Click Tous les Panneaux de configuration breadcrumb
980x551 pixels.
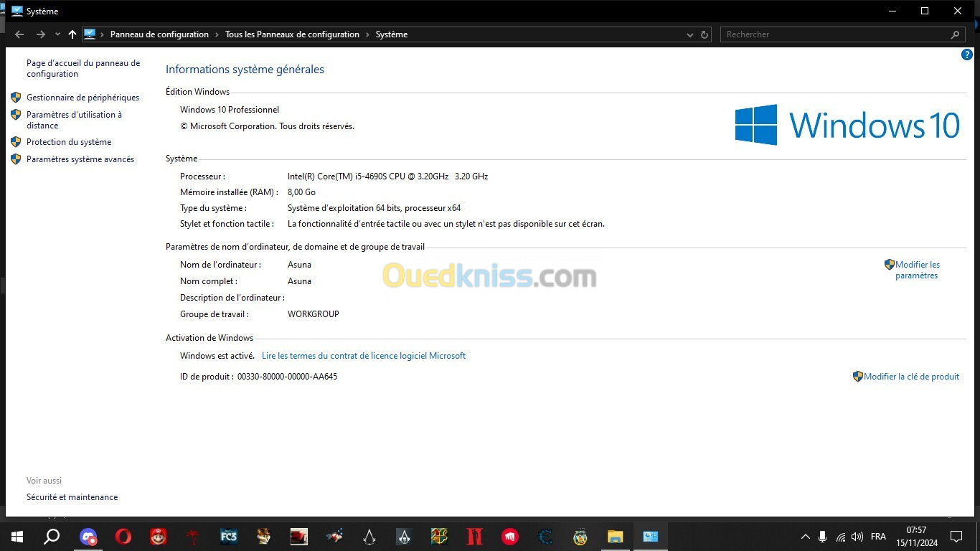pyautogui.click(x=292, y=34)
